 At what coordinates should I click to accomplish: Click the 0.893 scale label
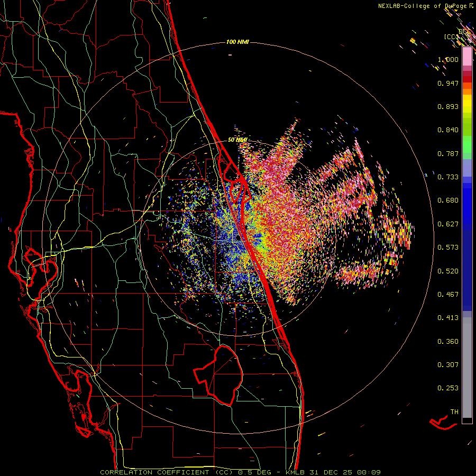448,106
